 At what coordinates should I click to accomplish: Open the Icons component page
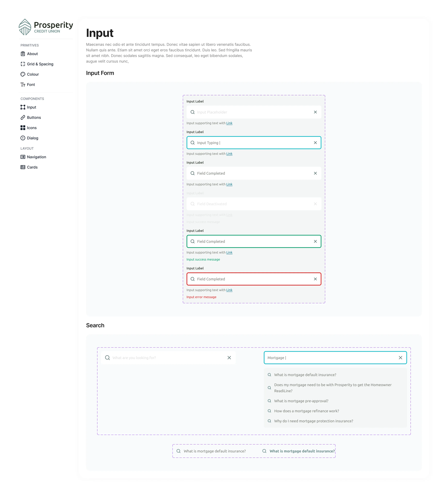point(32,128)
